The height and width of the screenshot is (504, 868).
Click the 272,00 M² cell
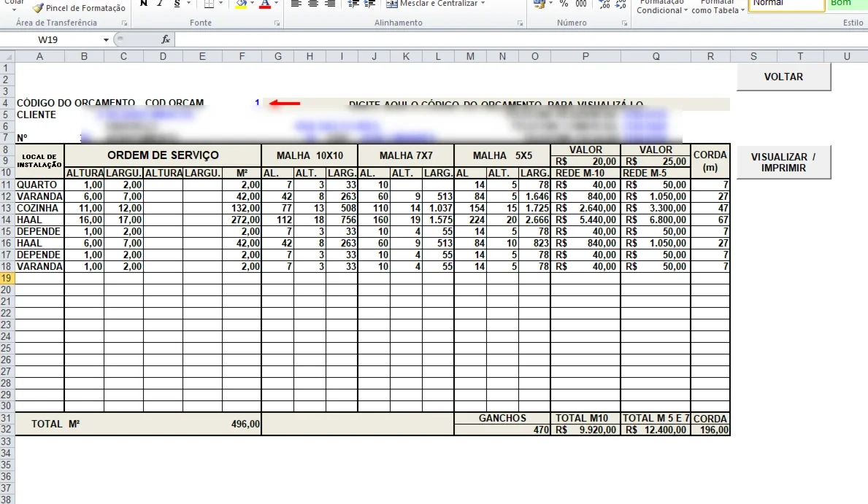(242, 220)
